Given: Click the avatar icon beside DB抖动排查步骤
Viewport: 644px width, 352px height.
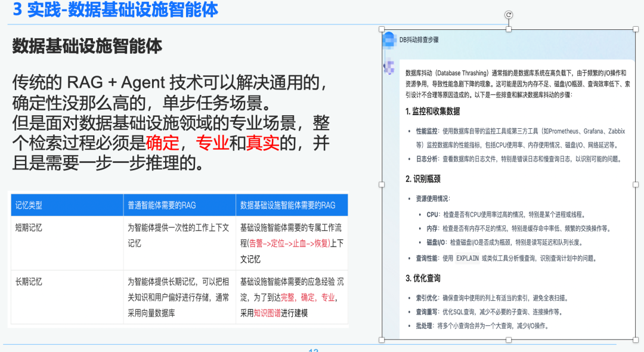Looking at the screenshot, I should (390, 41).
